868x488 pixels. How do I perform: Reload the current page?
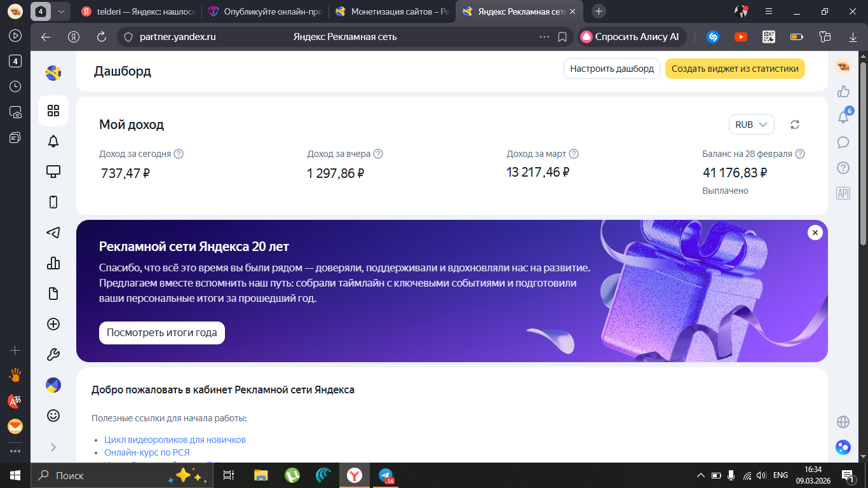[x=101, y=37]
